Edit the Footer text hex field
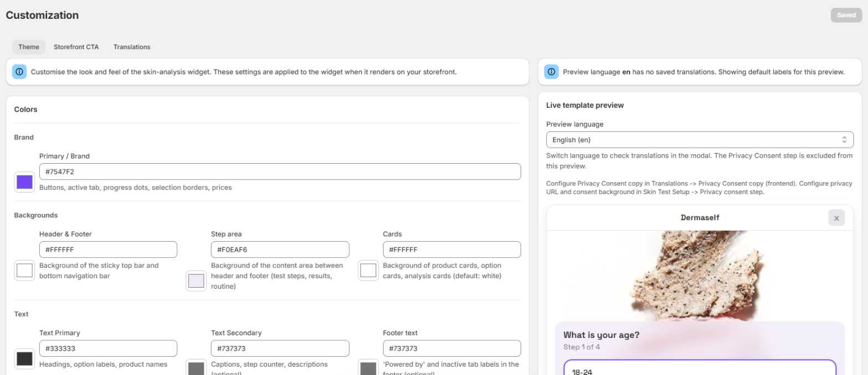This screenshot has height=375, width=868. pyautogui.click(x=452, y=348)
